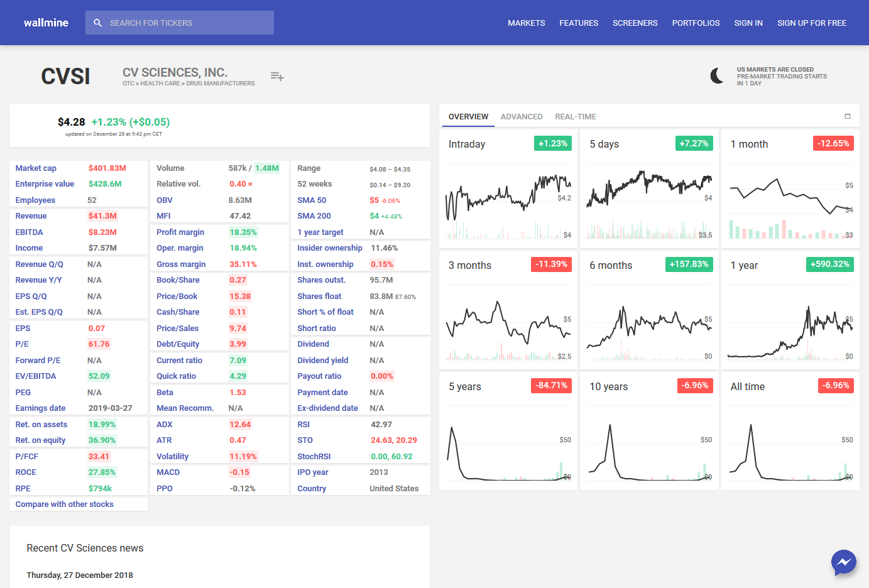Select the Intraday chart thumbnail
The image size is (869, 588).
tap(508, 188)
